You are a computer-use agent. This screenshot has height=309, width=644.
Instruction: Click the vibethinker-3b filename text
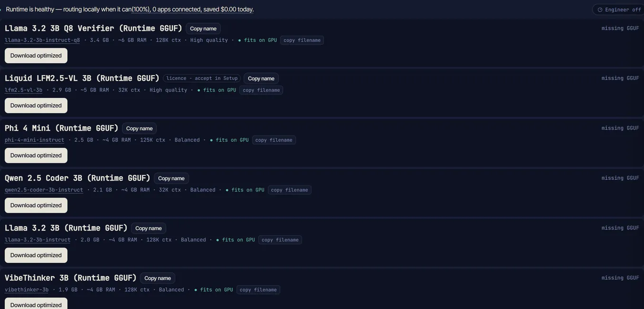click(27, 290)
